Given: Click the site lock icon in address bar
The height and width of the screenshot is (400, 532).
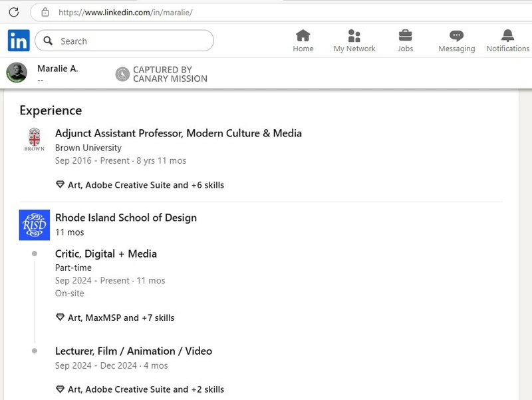Looking at the screenshot, I should pyautogui.click(x=45, y=13).
